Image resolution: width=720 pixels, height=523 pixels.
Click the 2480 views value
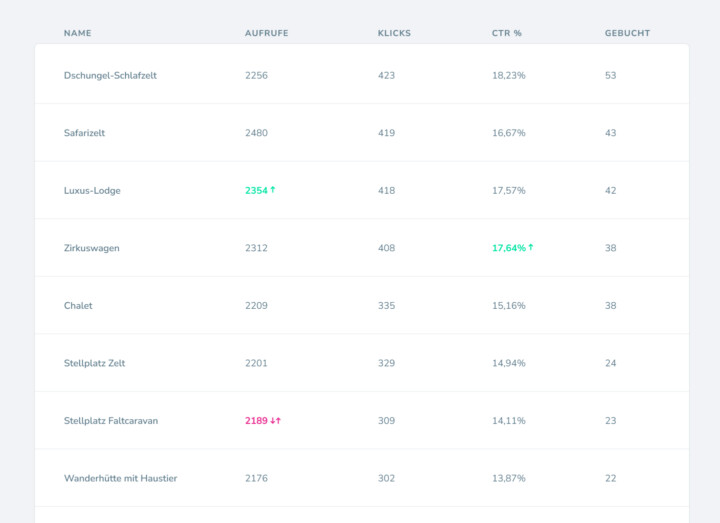[256, 133]
